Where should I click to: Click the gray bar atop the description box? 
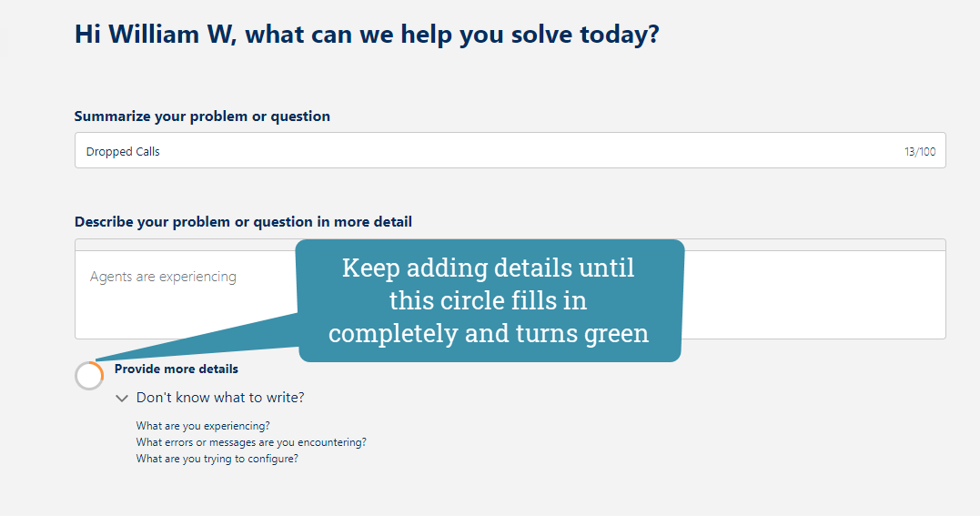(819, 244)
